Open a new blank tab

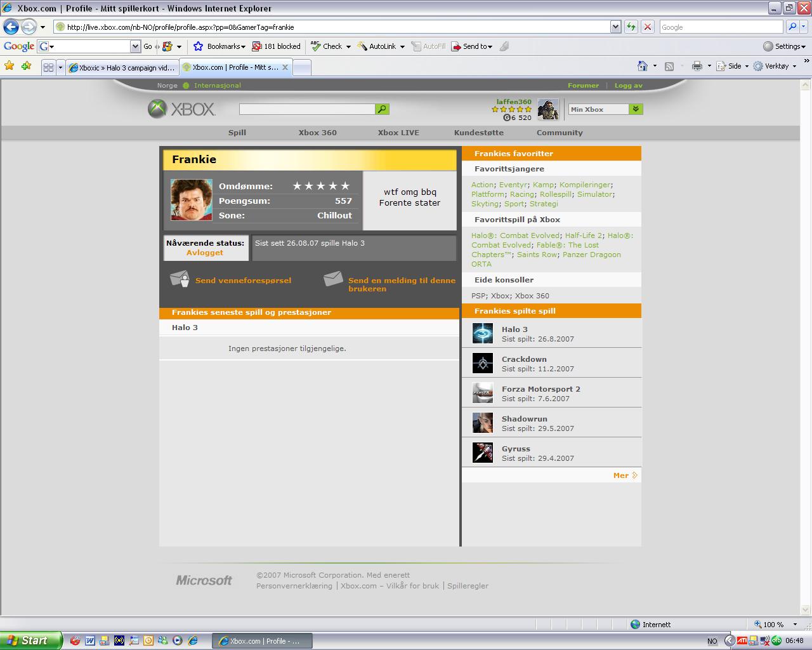coord(302,68)
